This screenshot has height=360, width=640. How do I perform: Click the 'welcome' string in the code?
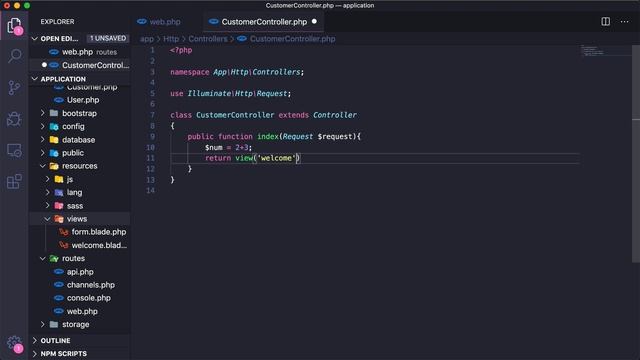[x=276, y=158]
